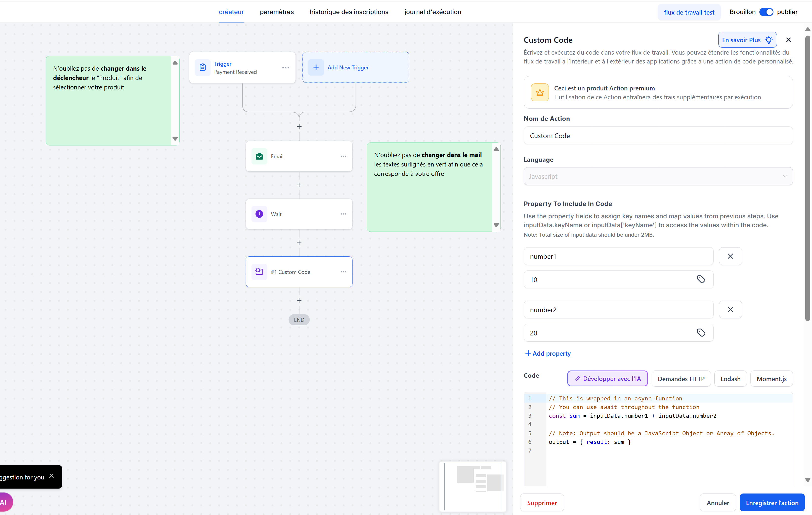The height and width of the screenshot is (515, 812).
Task: Select the Moment.js snippet button
Action: coord(771,378)
